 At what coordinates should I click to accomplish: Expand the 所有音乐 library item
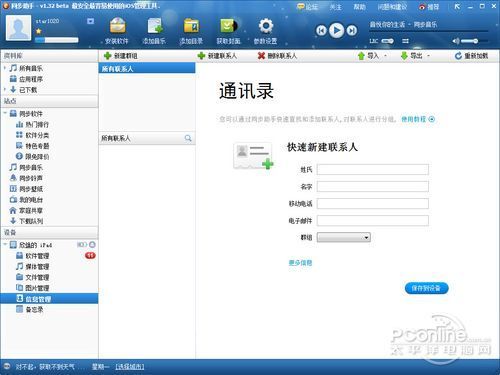(x=5, y=68)
